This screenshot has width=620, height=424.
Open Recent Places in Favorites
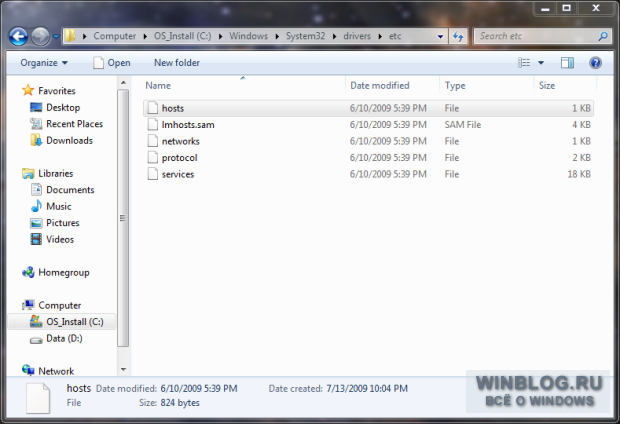[x=66, y=124]
